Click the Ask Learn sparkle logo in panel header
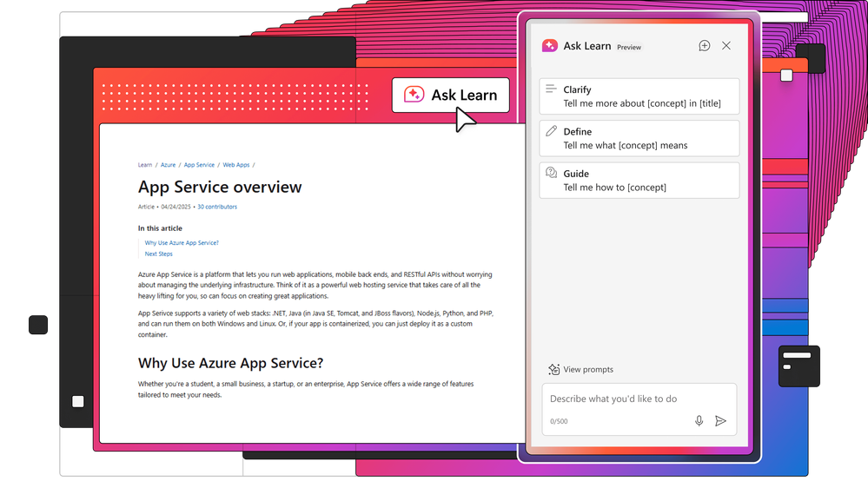The image size is (868, 488). (550, 46)
